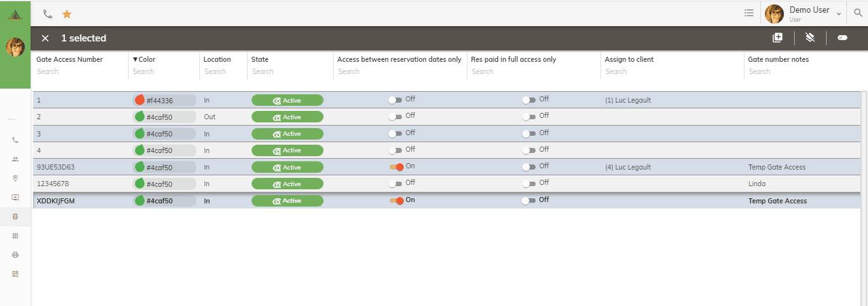Click the duplicate (add copy) icon

tap(778, 38)
